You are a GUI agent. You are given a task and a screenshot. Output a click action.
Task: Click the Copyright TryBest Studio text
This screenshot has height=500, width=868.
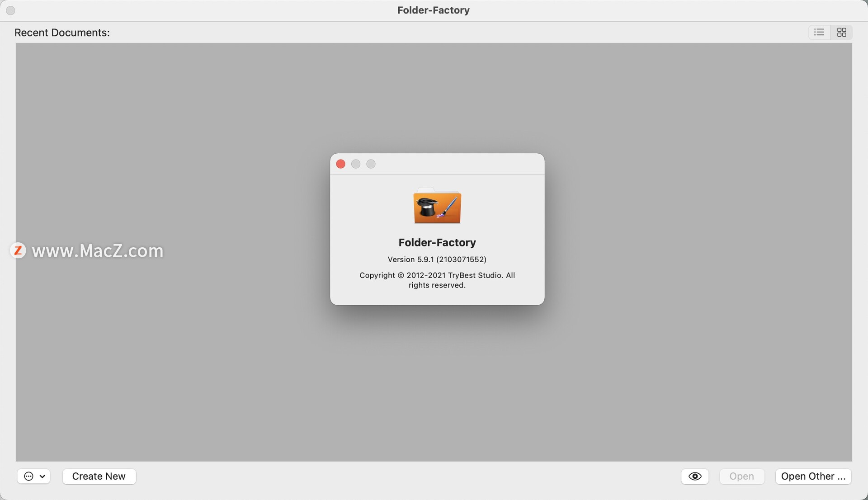tap(437, 280)
